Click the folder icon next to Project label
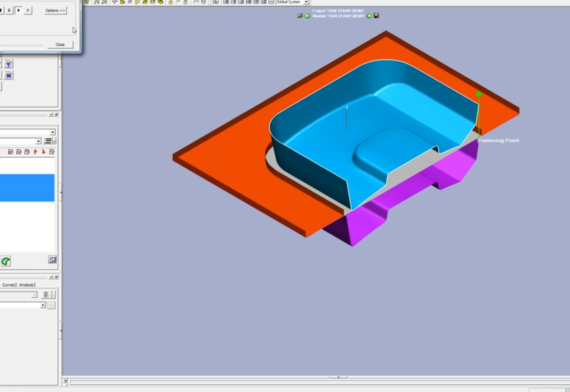This screenshot has height=392, width=570. point(300,16)
